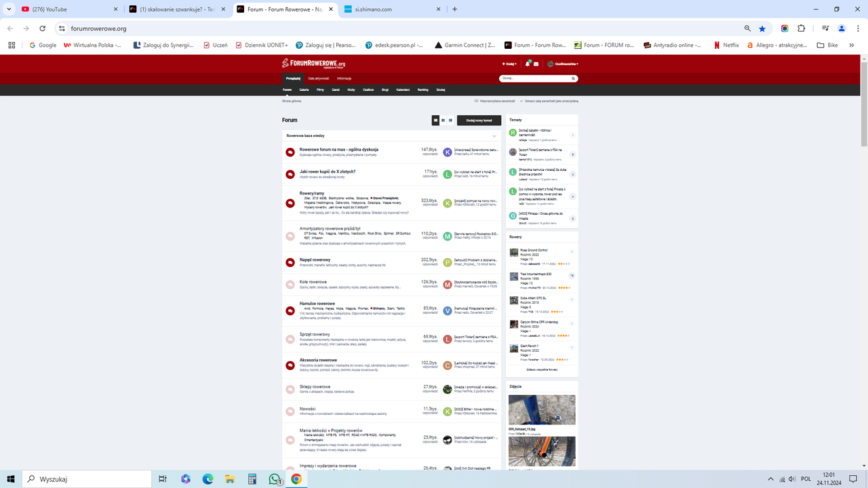The height and width of the screenshot is (488, 868).
Task: Mark all content as read checkmark link
Action: pyautogui.click(x=549, y=101)
